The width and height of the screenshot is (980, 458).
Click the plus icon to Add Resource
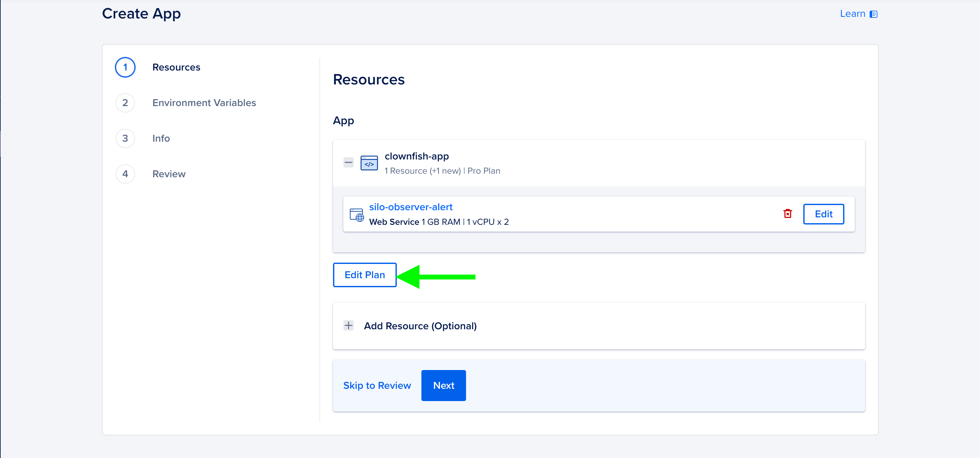349,325
